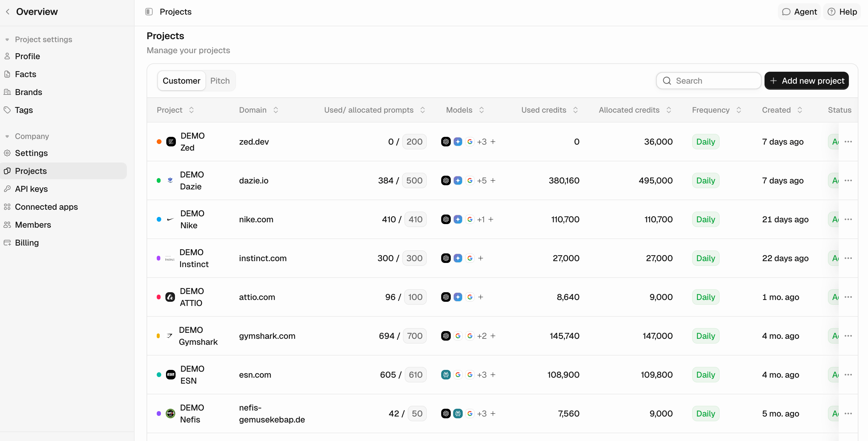
Task: Open the three-dot menu for DEMO Nike
Action: [x=848, y=220]
